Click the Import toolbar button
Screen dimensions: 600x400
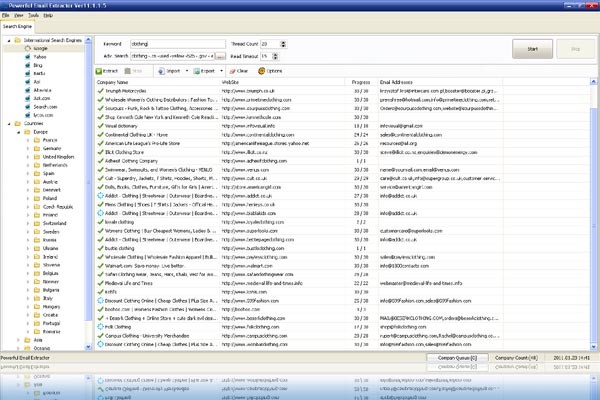click(169, 71)
